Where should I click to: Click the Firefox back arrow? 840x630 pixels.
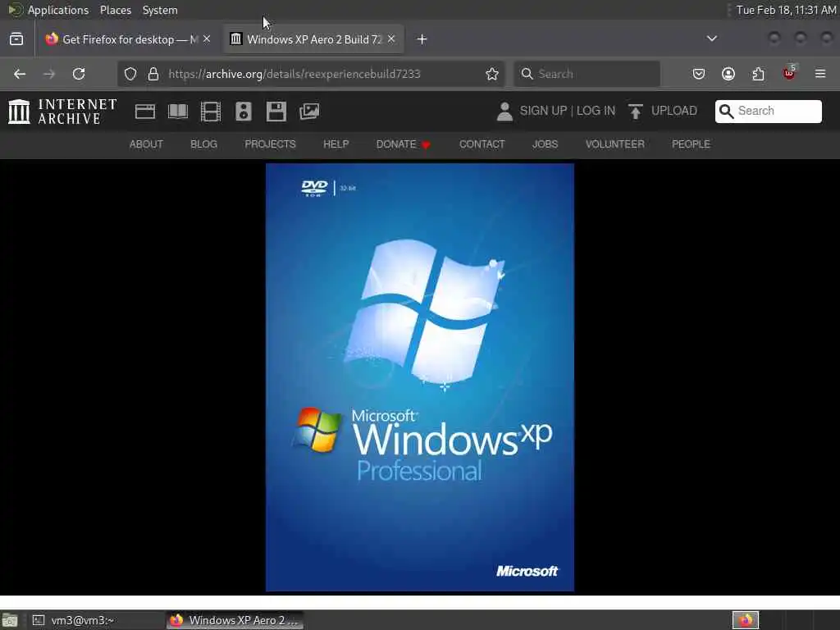click(x=20, y=74)
